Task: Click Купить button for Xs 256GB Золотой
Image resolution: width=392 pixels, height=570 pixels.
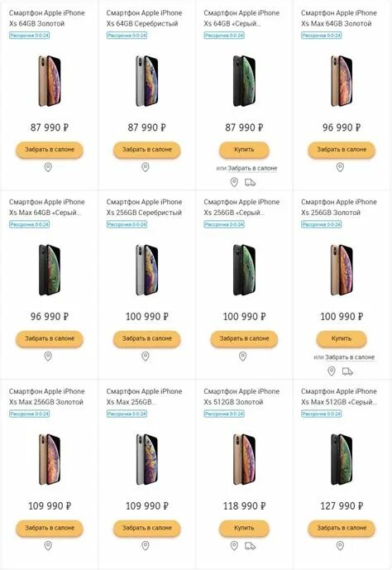Action: [x=342, y=338]
